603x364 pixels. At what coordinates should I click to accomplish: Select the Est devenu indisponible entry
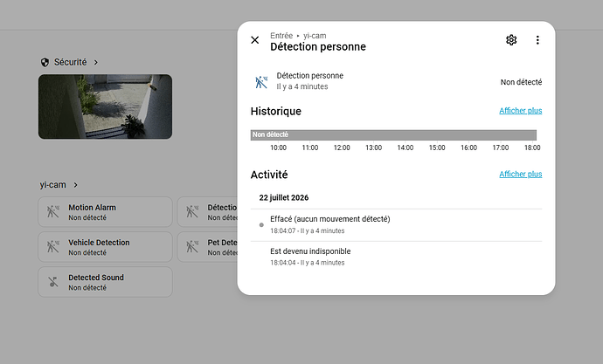(x=396, y=257)
